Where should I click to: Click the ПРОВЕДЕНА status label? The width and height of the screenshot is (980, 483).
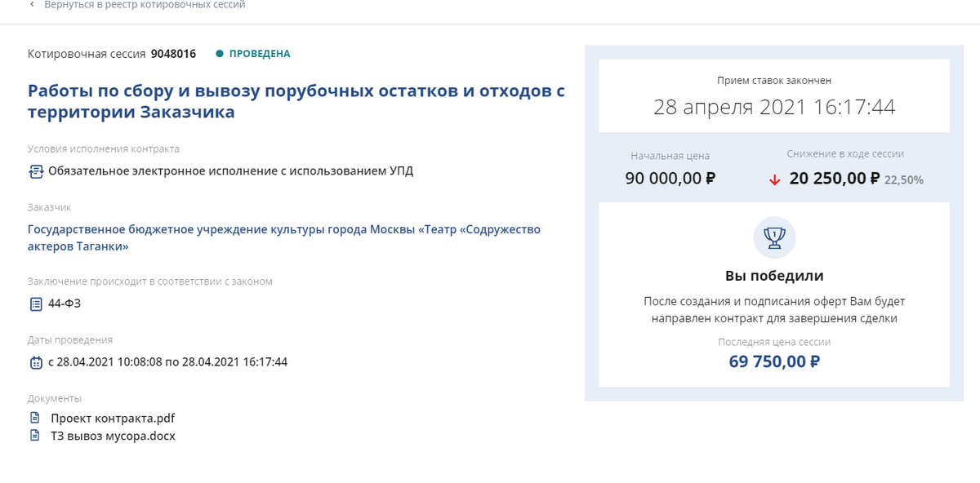point(260,54)
